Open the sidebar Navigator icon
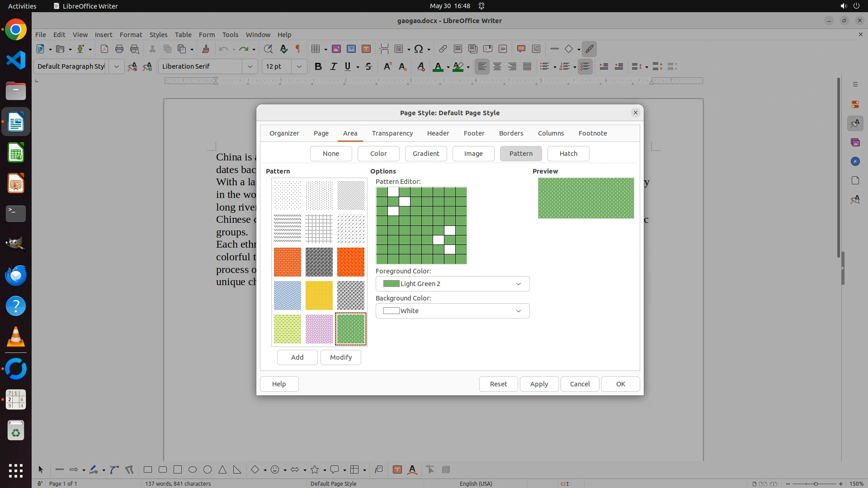 tap(855, 161)
